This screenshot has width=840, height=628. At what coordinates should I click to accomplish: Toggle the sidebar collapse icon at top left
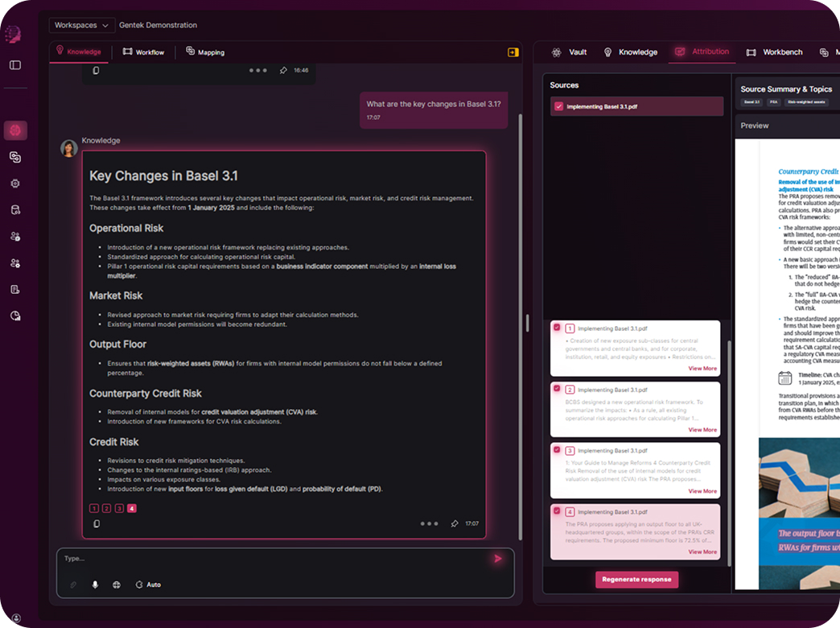pos(16,66)
